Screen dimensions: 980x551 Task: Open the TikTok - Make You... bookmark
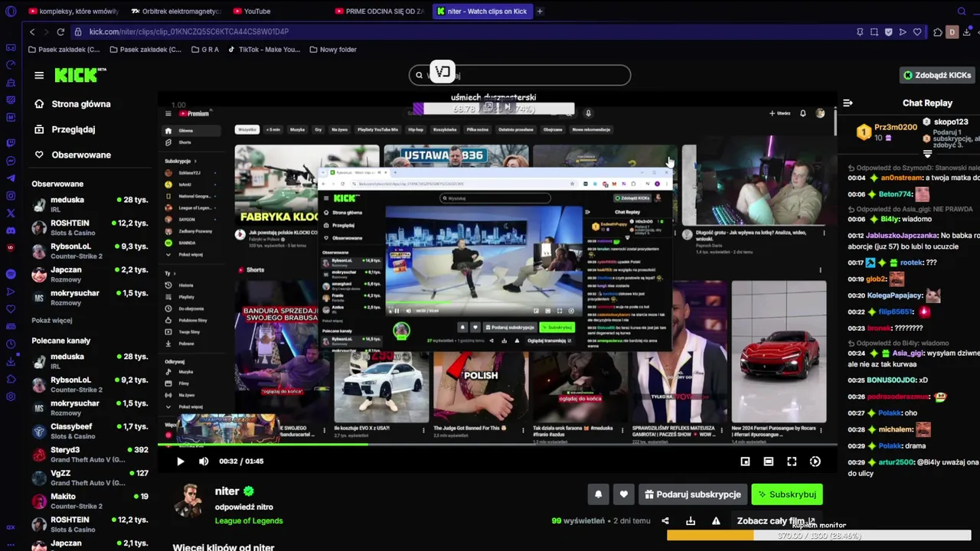tap(264, 50)
